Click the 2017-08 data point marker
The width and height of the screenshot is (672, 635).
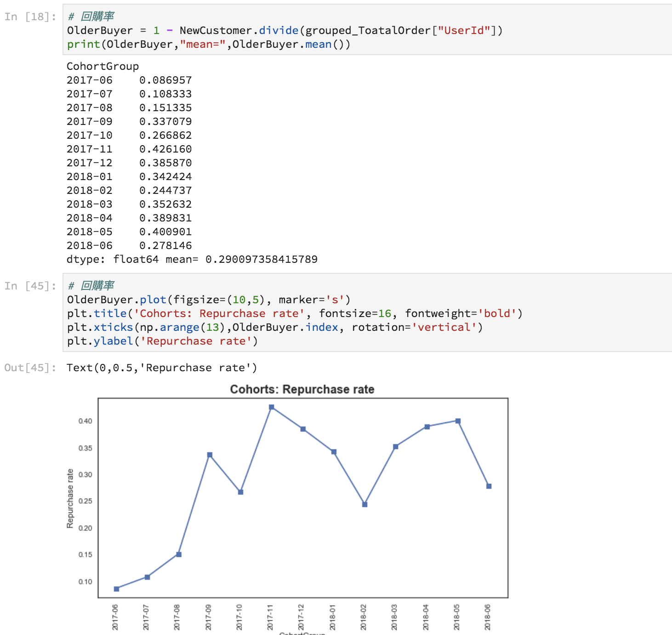(x=179, y=555)
